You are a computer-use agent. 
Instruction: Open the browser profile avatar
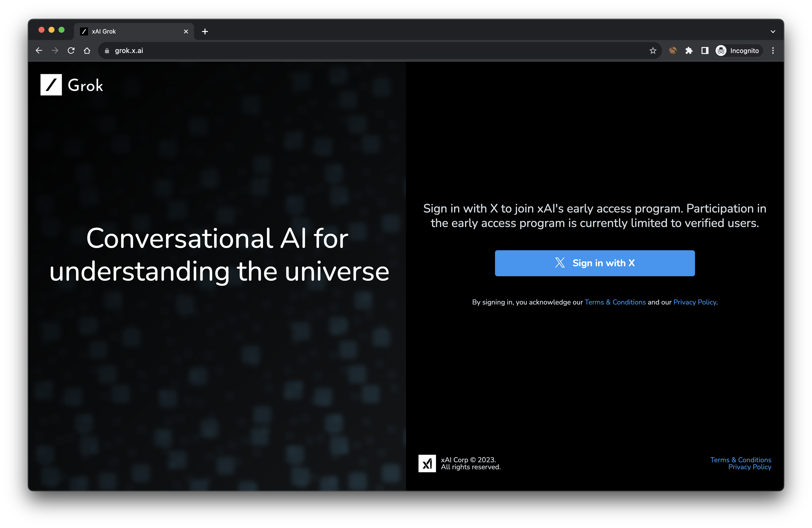[673, 50]
